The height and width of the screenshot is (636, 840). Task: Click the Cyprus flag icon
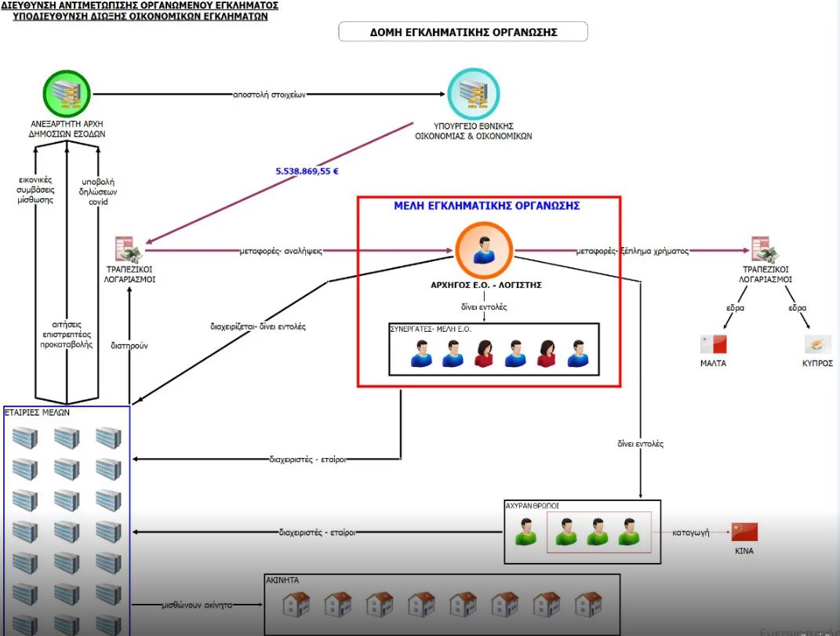coord(817,344)
